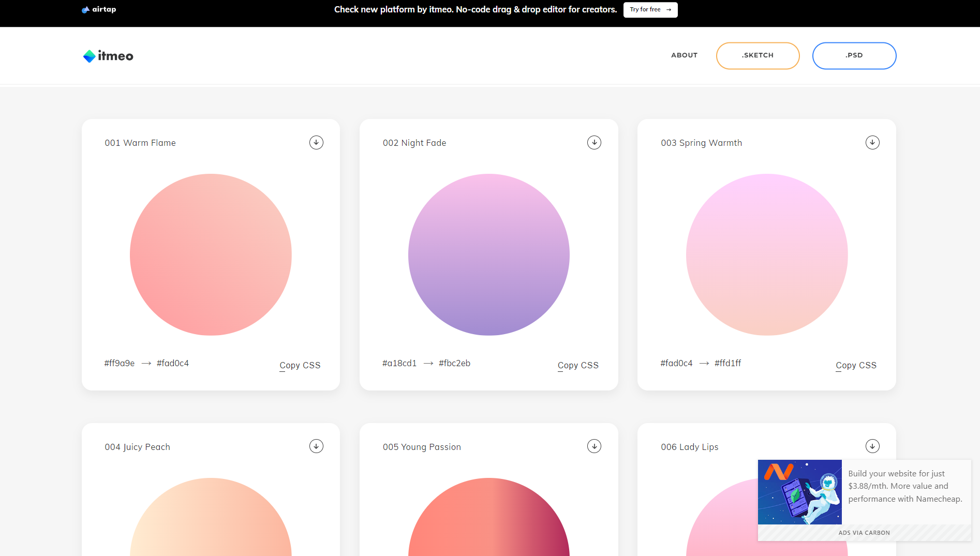980x556 pixels.
Task: Download the 003 Spring Warmth gradient
Action: 872,142
